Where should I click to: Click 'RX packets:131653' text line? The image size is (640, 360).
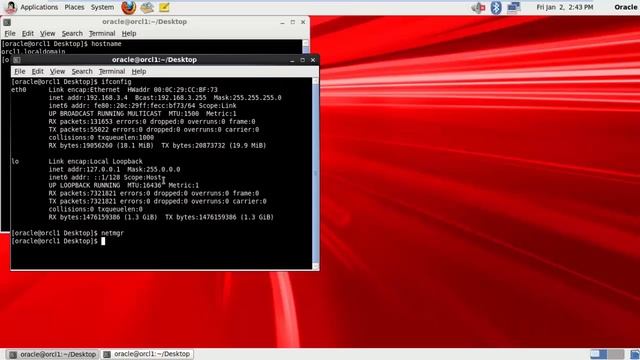[152, 122]
